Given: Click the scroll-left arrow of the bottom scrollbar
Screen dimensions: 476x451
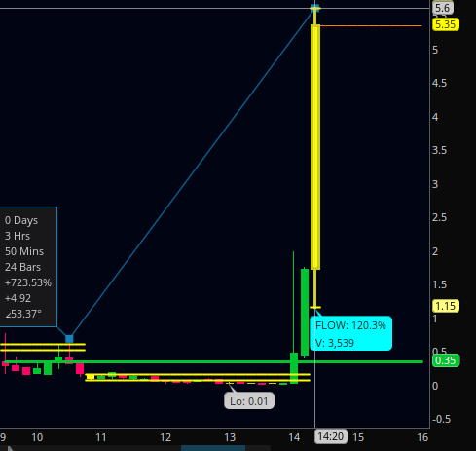Looking at the screenshot, I should tap(10, 448).
